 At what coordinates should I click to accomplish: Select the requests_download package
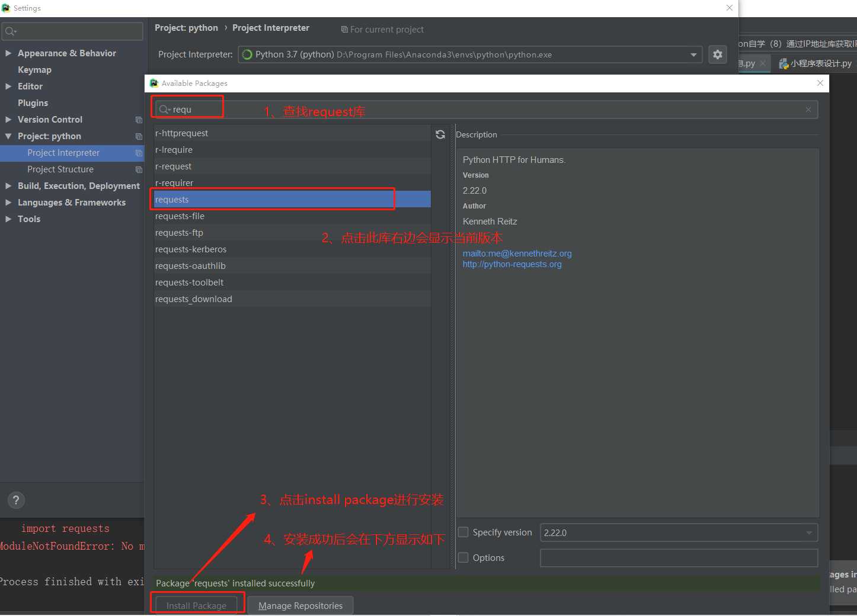coord(292,299)
